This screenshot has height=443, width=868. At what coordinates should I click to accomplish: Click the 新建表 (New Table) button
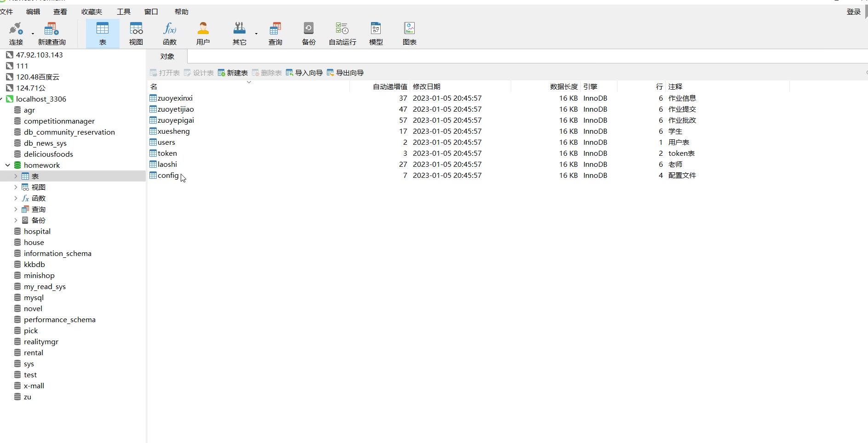[x=233, y=73]
